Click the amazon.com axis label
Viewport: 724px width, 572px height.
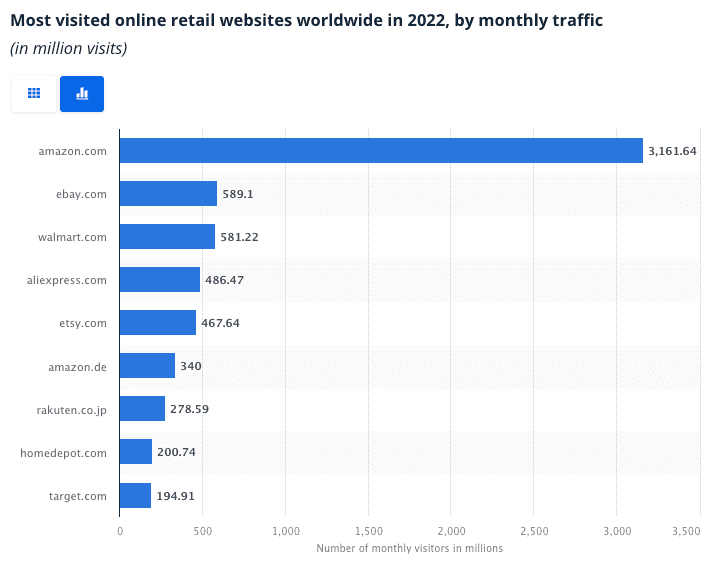pyautogui.click(x=72, y=151)
